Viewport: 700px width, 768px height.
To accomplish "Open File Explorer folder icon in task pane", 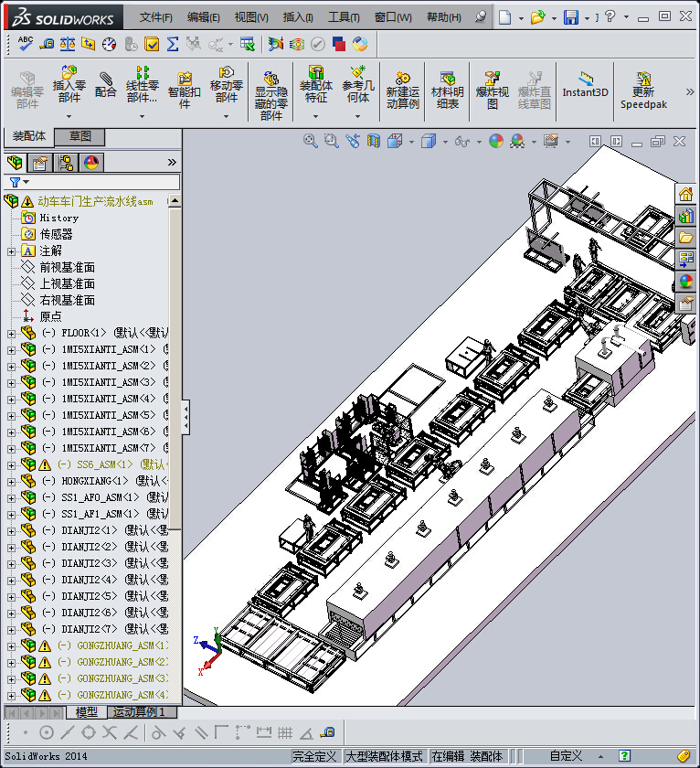I will 685,238.
